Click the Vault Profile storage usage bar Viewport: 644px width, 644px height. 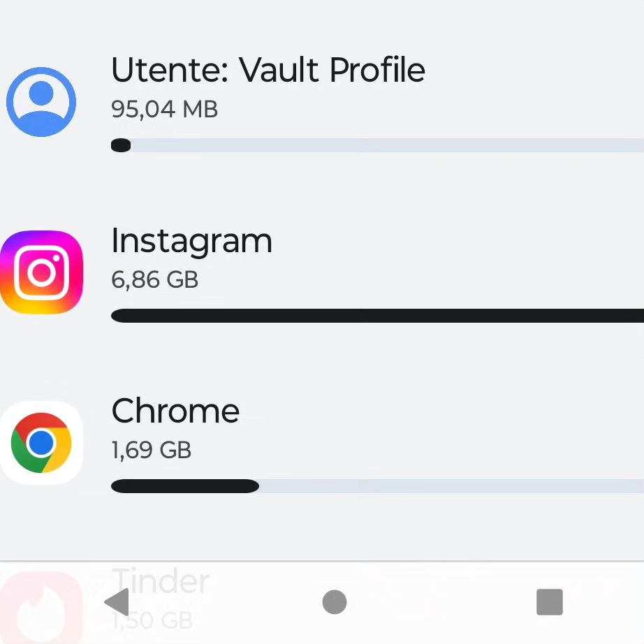click(377, 145)
